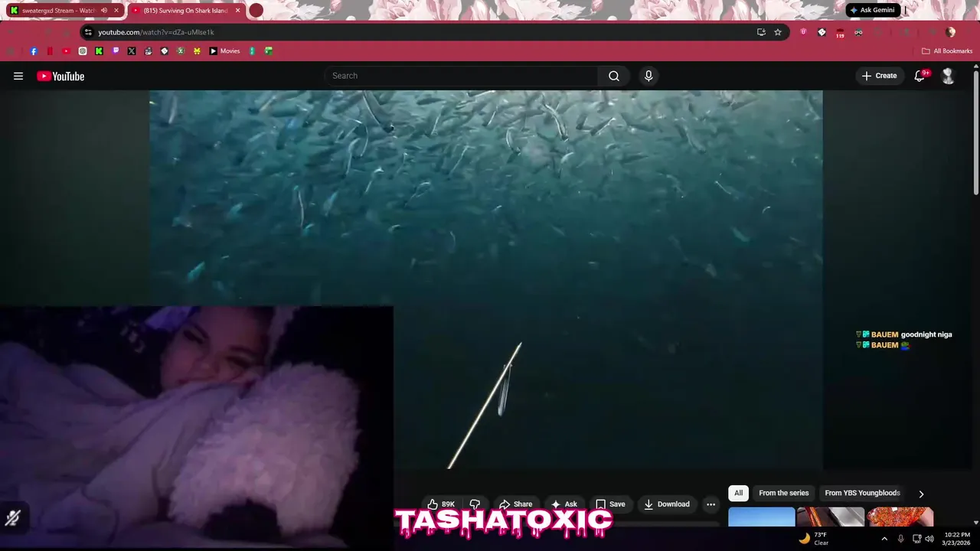This screenshot has height=551, width=980.
Task: Click the muted microphone overlay icon
Action: 13,518
